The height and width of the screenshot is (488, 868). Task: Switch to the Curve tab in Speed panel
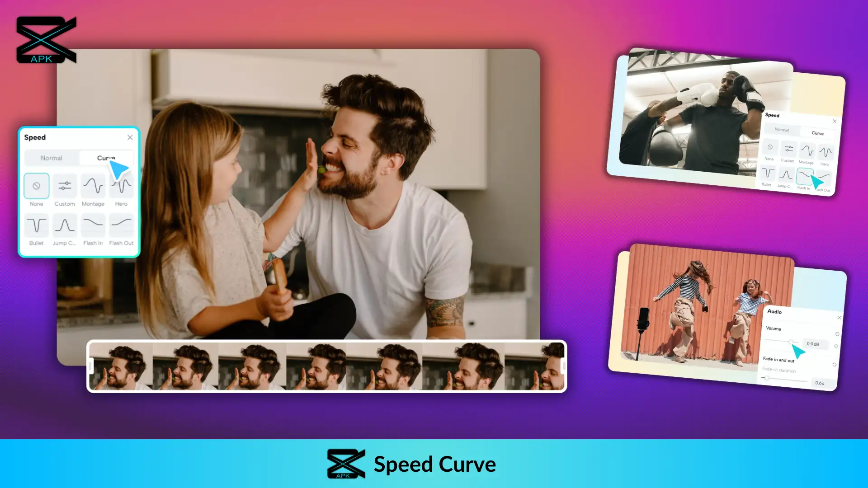tap(106, 157)
